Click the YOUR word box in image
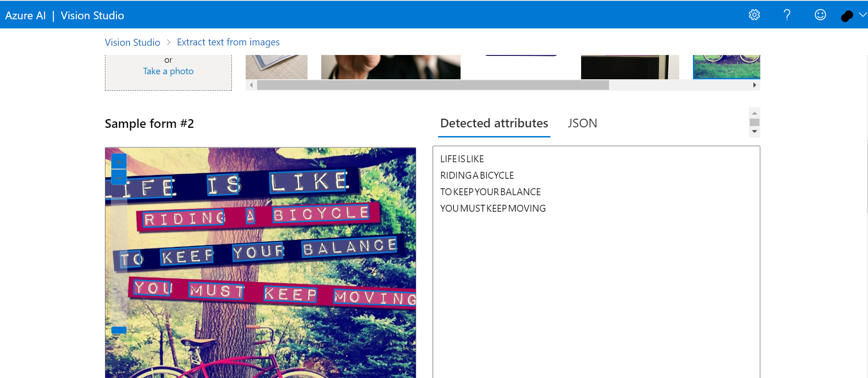 [258, 252]
